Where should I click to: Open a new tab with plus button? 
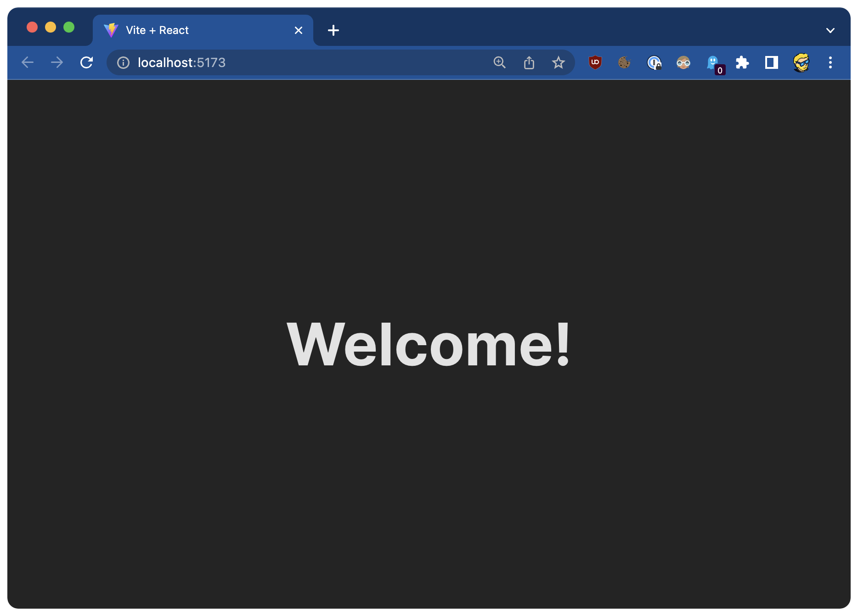[x=333, y=30]
